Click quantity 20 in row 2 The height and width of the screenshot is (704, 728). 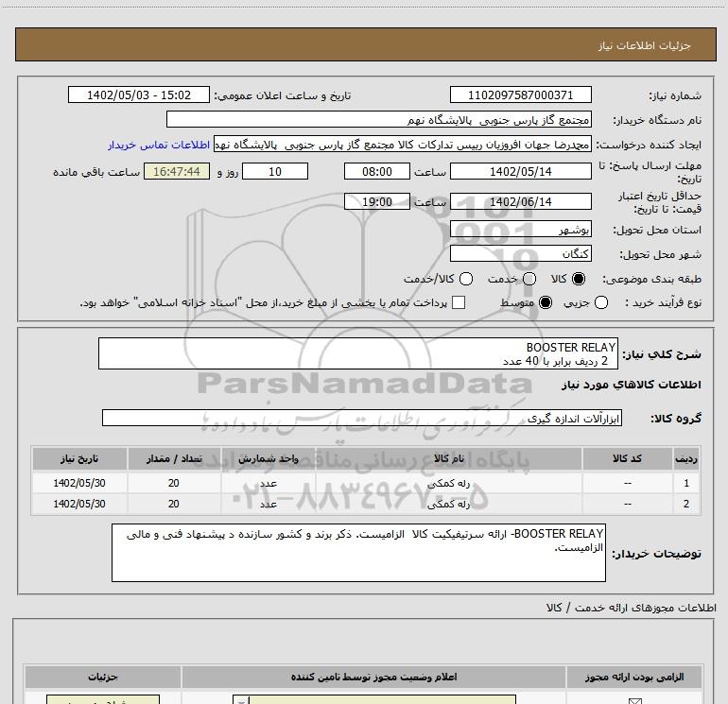point(174,504)
